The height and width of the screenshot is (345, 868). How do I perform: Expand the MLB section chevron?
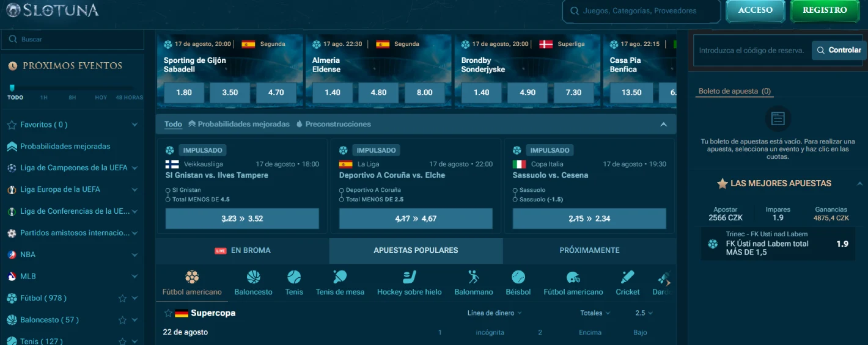tap(134, 277)
